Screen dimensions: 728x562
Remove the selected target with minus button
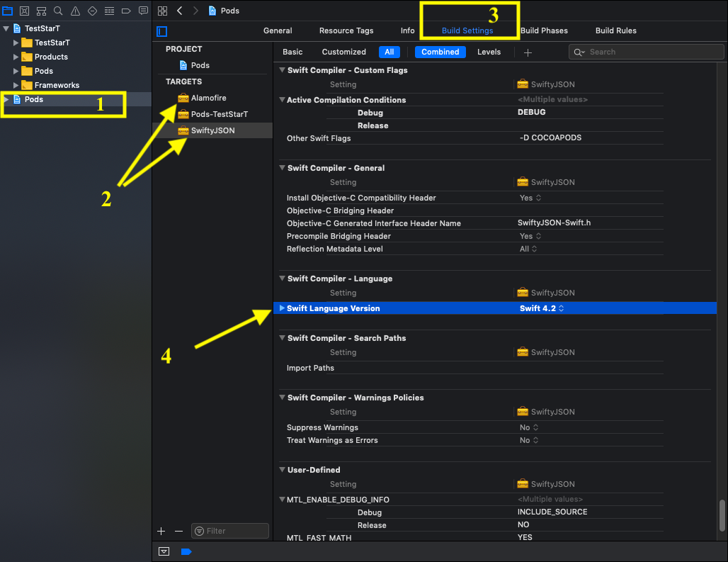click(x=178, y=531)
